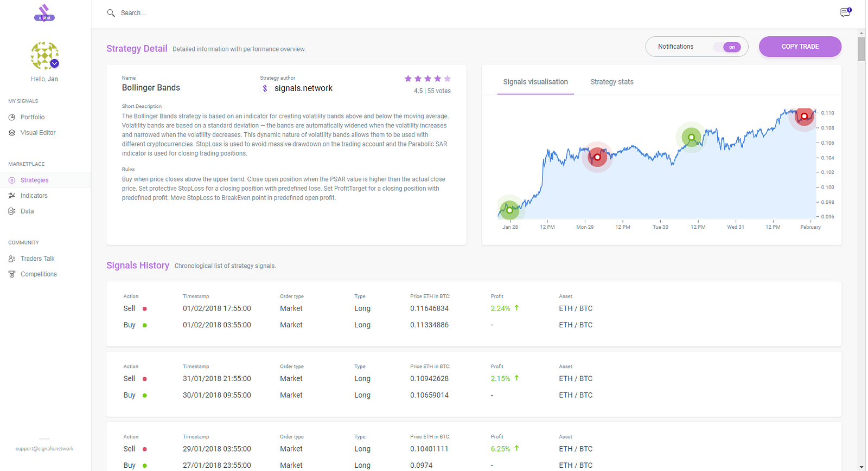
Task: Click the Data icon
Action: (x=12, y=211)
